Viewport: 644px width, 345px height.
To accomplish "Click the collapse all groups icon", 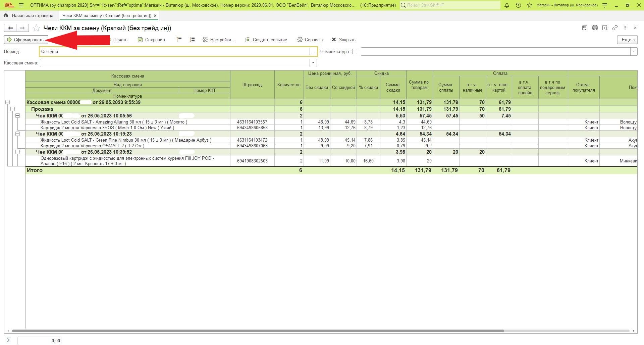I will 179,40.
